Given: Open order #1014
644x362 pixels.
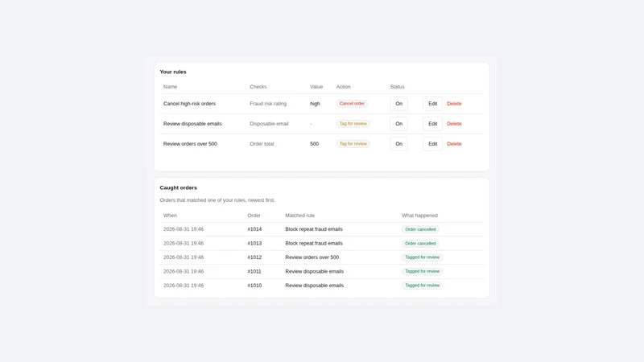Looking at the screenshot, I should (x=254, y=229).
